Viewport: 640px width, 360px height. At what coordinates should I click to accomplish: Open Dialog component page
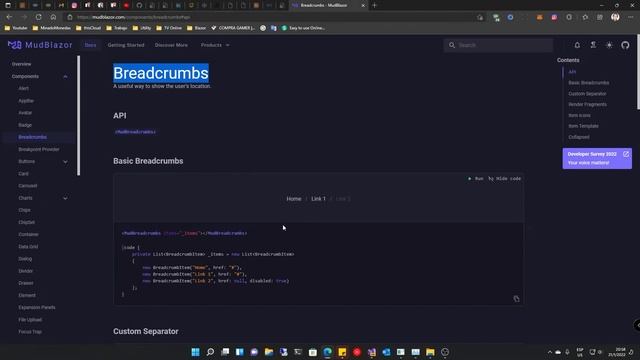[25, 259]
